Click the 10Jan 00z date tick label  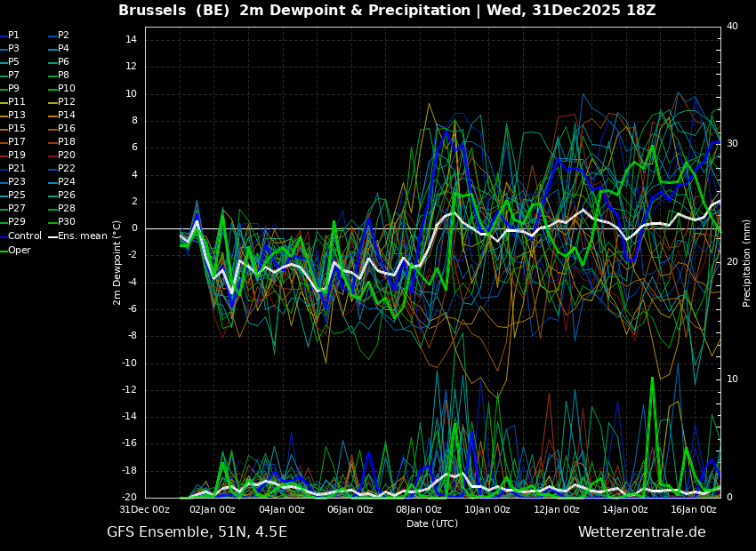pos(487,509)
